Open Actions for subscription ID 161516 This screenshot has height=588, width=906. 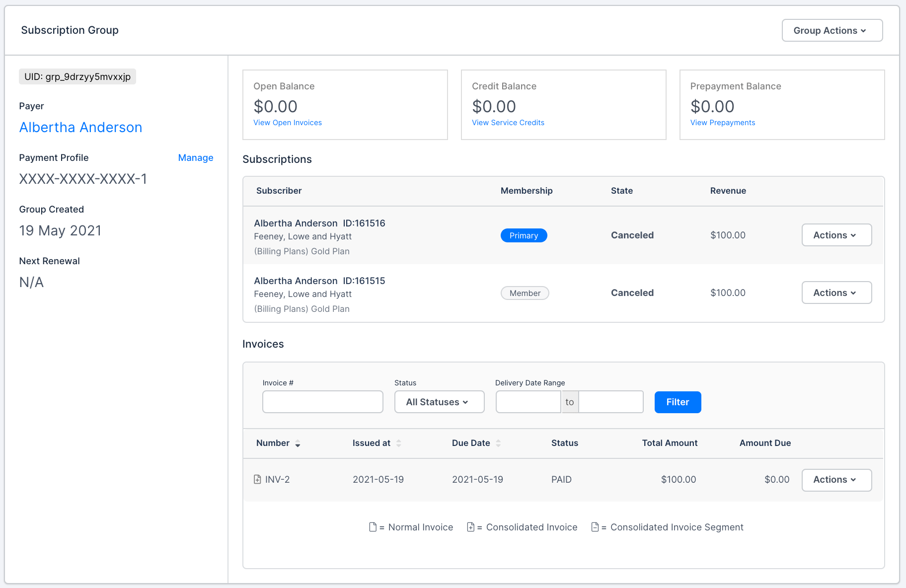click(x=836, y=235)
